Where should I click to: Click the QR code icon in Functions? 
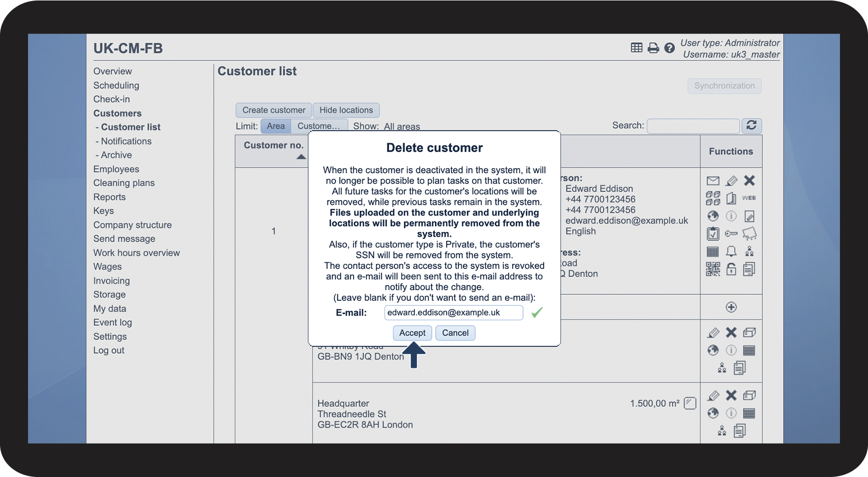tap(713, 269)
